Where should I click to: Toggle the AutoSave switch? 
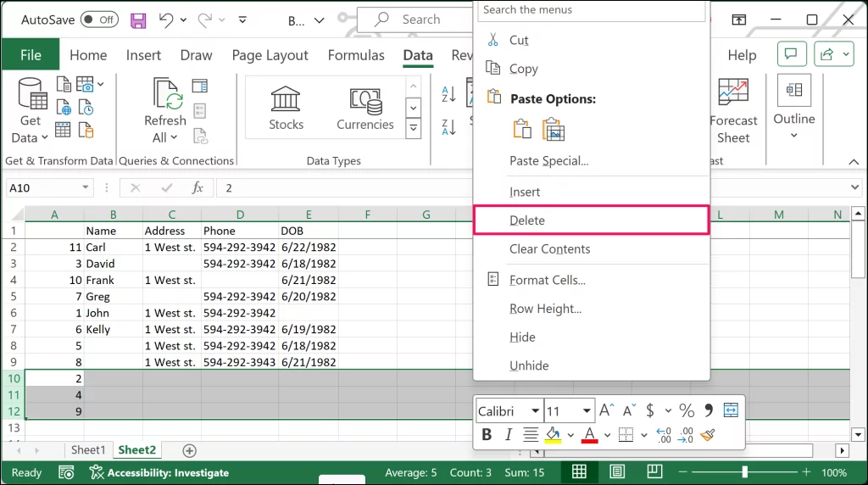(100, 20)
